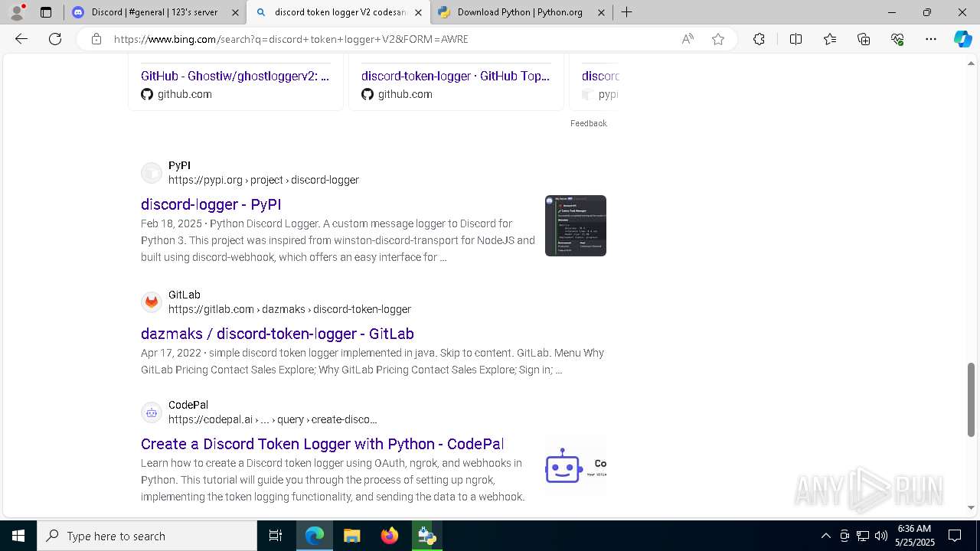Open the Favorites list icon
Viewport: 980px width, 551px height.
point(830,39)
